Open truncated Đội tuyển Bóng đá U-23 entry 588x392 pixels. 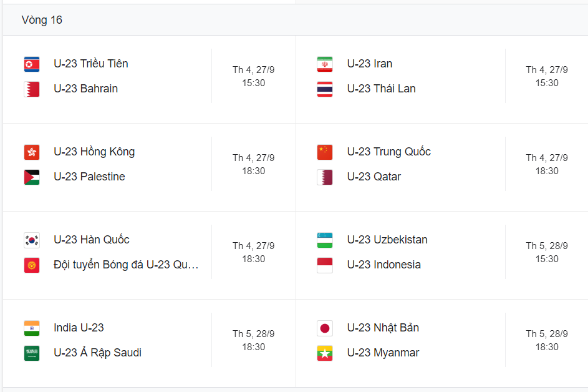pyautogui.click(x=126, y=264)
